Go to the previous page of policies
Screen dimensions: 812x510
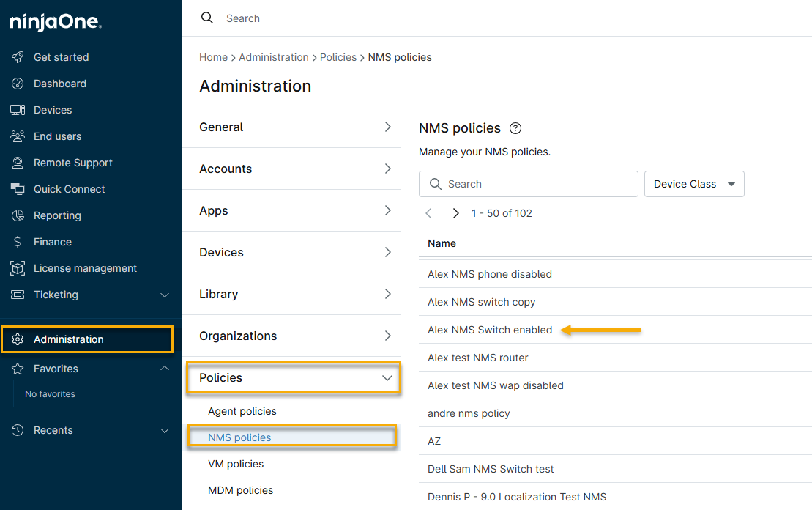click(429, 213)
